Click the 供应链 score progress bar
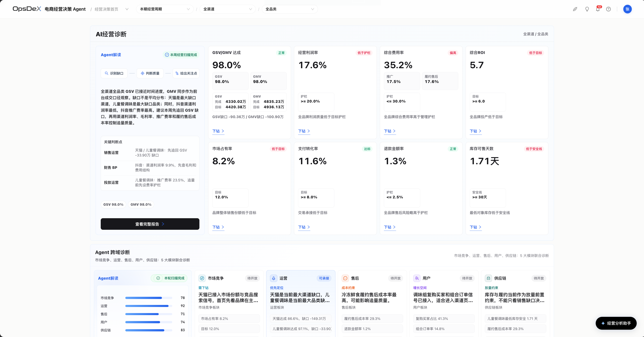 (149, 330)
